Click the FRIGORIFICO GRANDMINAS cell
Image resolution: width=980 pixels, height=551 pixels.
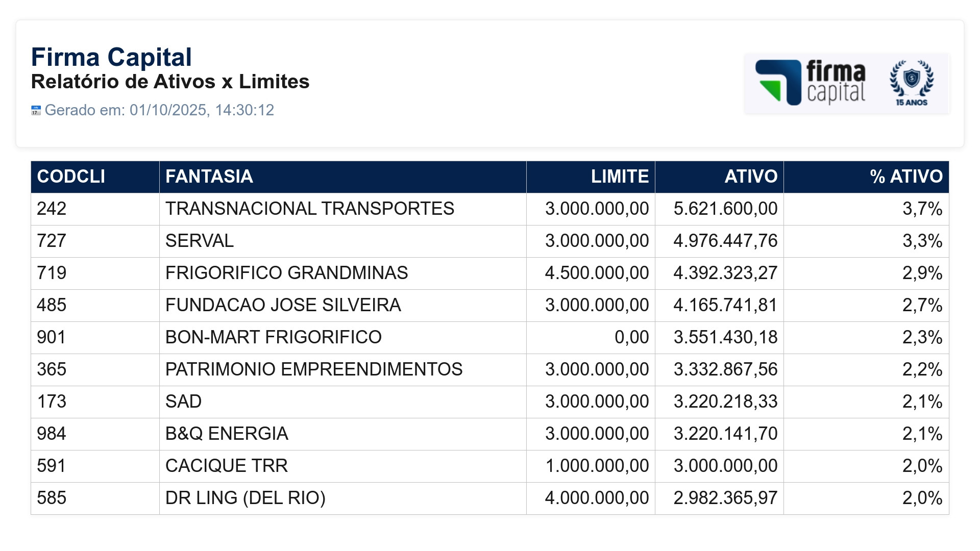click(342, 273)
